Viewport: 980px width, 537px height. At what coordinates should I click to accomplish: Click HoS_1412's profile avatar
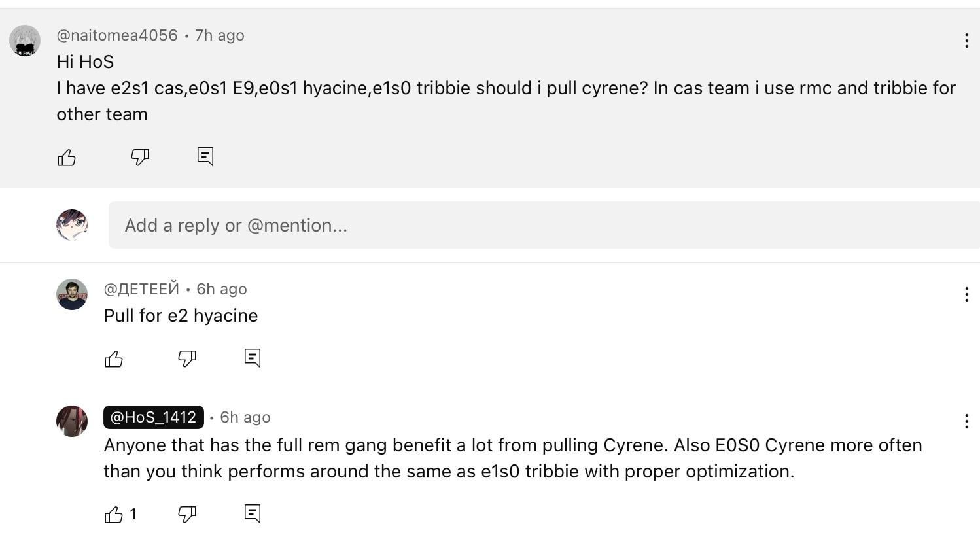pos(72,421)
